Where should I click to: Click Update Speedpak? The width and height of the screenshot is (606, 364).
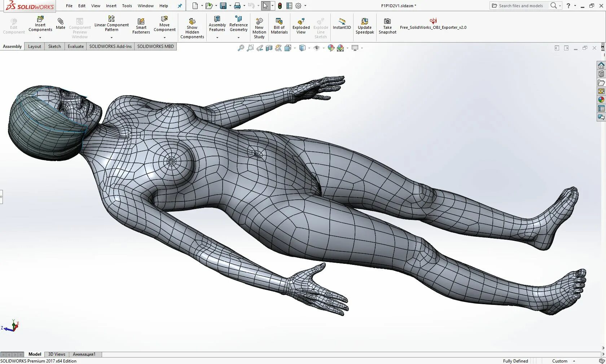[365, 26]
